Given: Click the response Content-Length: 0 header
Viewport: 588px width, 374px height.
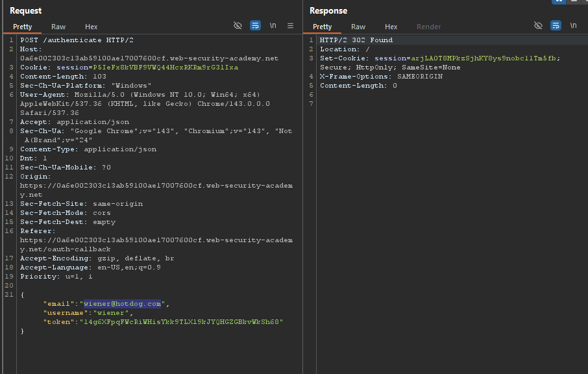Looking at the screenshot, I should click(358, 86).
